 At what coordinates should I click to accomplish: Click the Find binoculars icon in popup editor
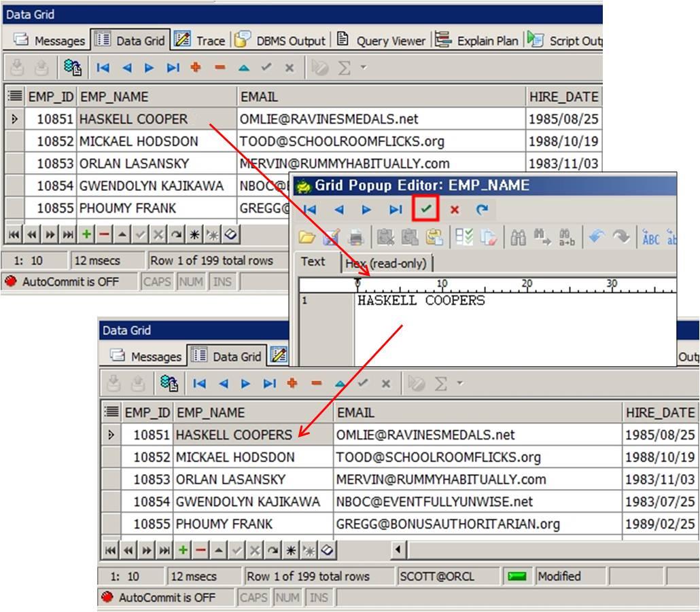tap(519, 238)
